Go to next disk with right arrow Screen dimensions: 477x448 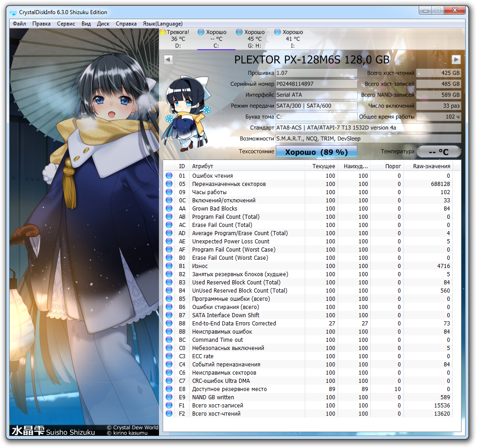(x=456, y=59)
